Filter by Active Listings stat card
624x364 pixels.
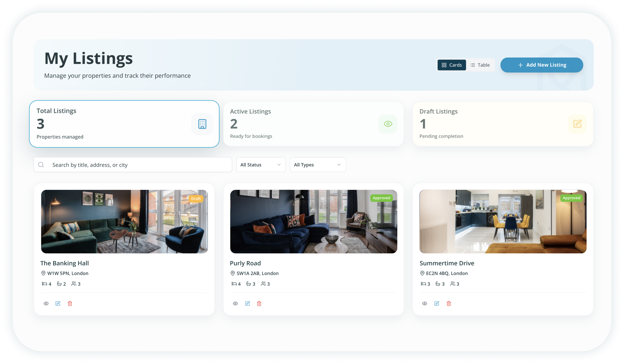click(x=313, y=124)
